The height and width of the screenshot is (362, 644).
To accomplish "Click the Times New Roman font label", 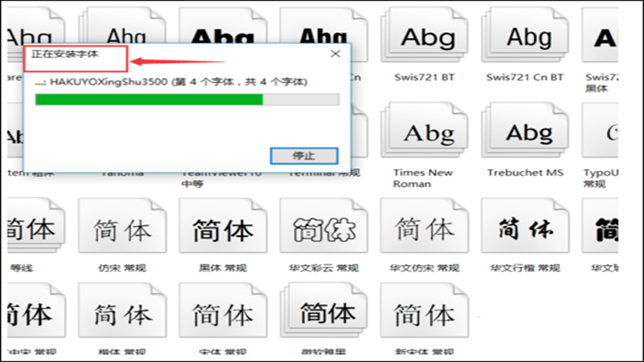I will point(423,178).
